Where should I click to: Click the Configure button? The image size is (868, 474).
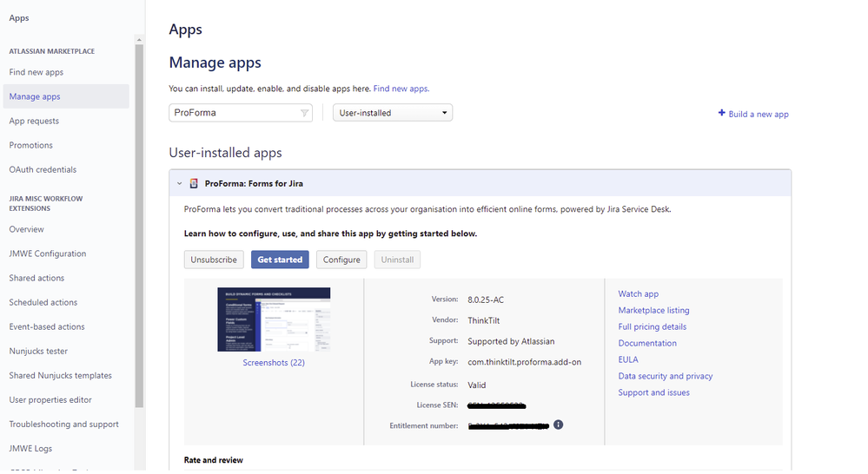point(341,260)
